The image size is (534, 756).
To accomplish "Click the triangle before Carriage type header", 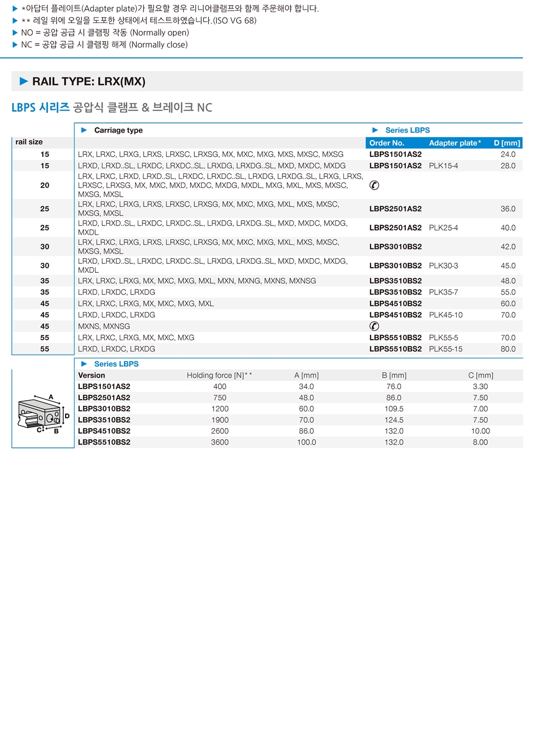I will 84,130.
